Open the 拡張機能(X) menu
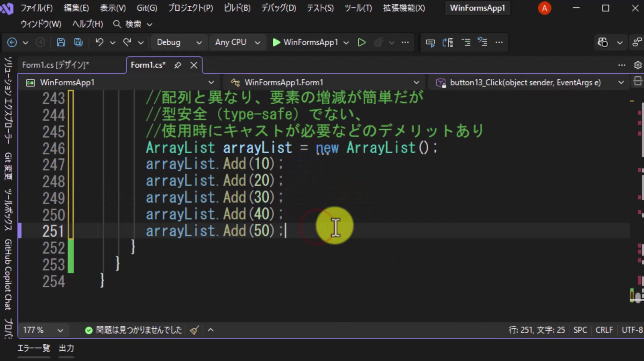The height and width of the screenshot is (361, 644). coord(404,8)
